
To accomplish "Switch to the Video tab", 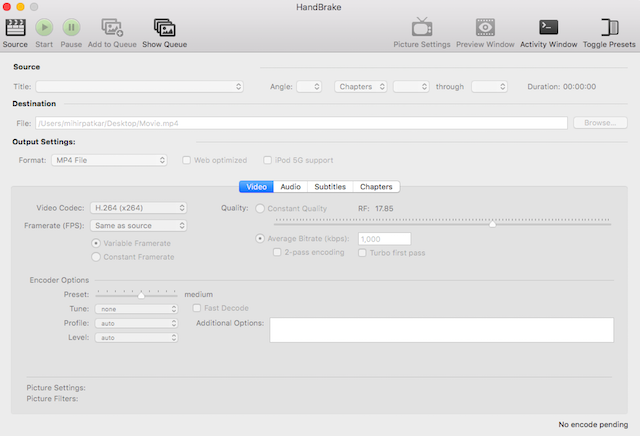I will [x=256, y=187].
